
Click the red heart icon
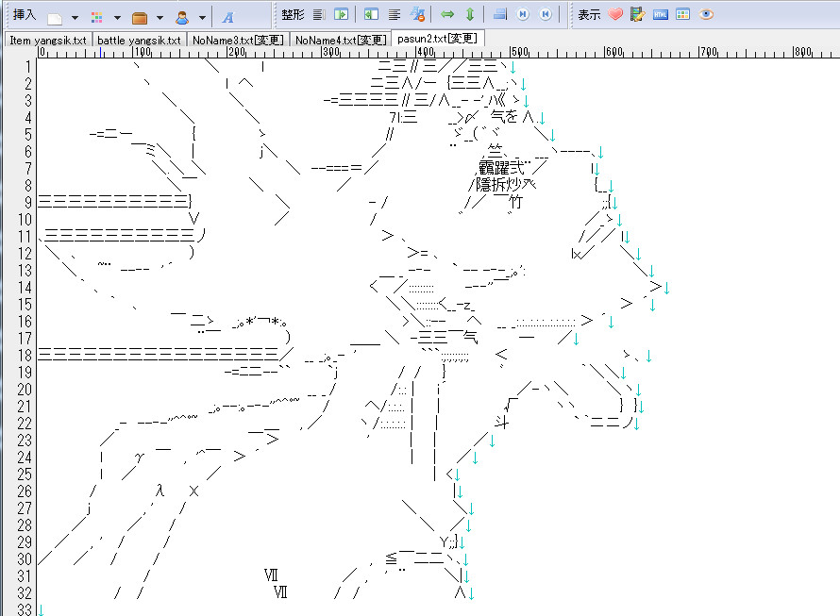[x=615, y=15]
